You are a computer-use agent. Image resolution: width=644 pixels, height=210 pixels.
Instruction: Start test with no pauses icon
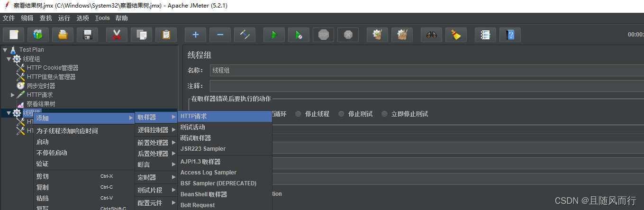pyautogui.click(x=299, y=35)
